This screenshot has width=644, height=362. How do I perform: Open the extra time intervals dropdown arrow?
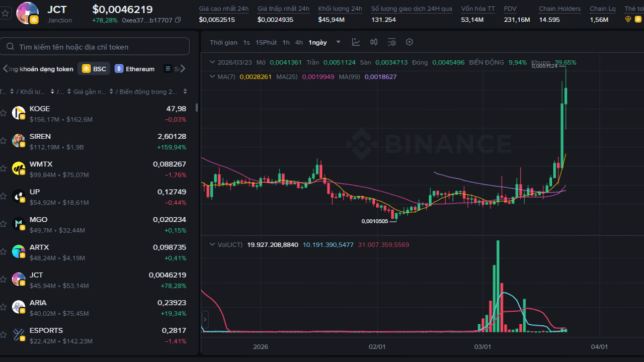point(338,42)
